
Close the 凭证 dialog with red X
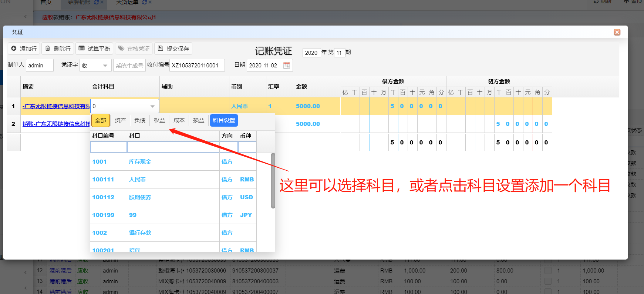click(617, 32)
